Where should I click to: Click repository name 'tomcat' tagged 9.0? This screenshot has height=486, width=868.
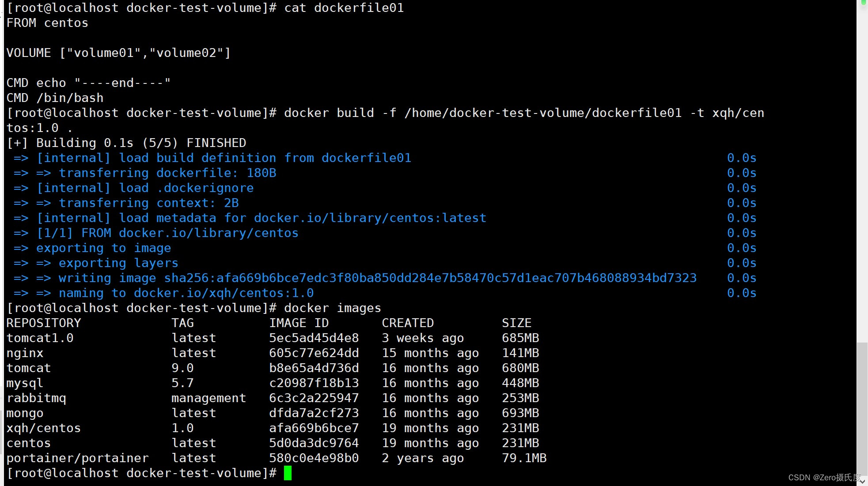pyautogui.click(x=29, y=368)
